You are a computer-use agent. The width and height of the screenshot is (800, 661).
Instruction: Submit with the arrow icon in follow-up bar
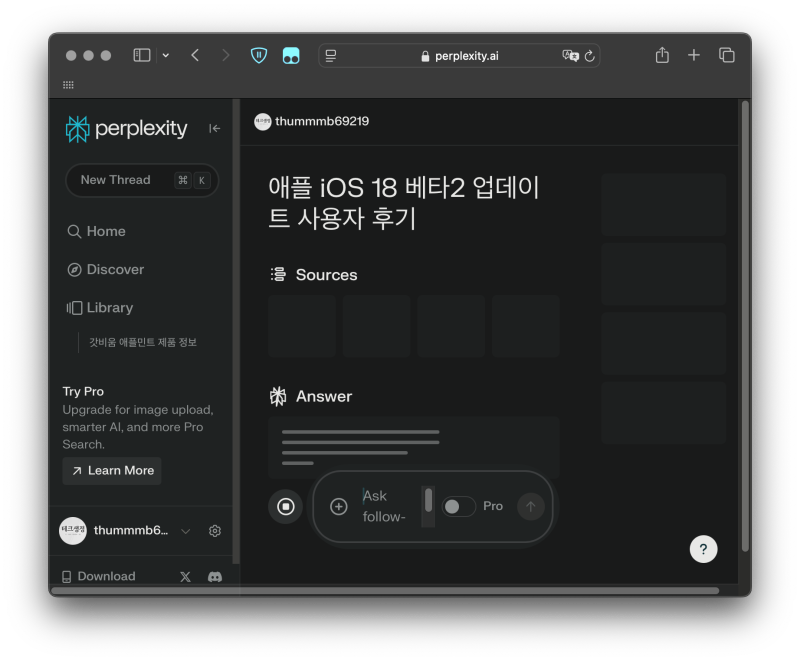tap(530, 506)
